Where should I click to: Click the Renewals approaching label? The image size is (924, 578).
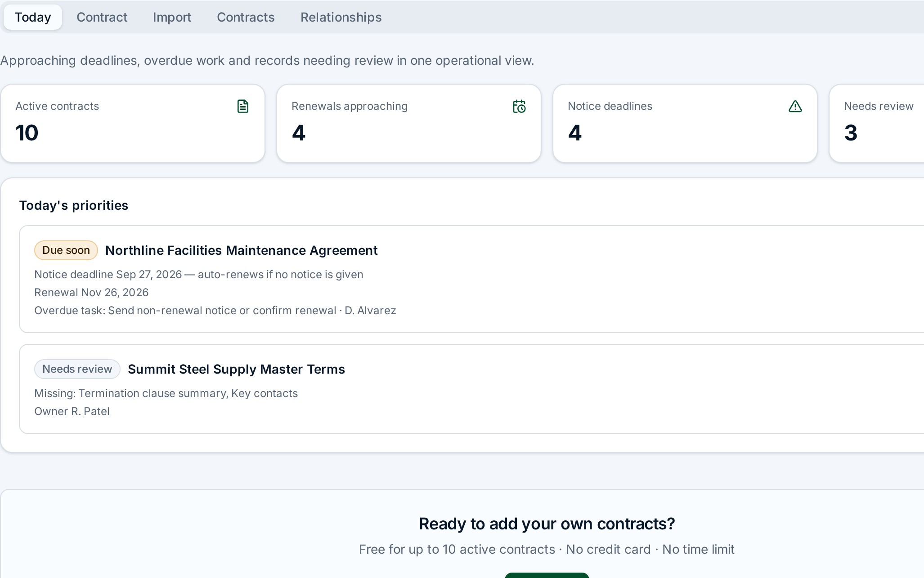coord(350,106)
